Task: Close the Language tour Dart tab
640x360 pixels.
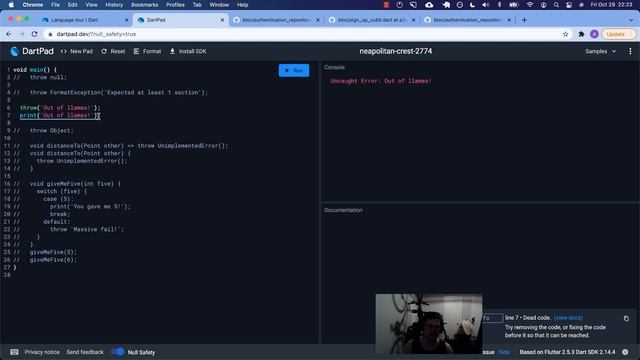Action: tap(127, 20)
